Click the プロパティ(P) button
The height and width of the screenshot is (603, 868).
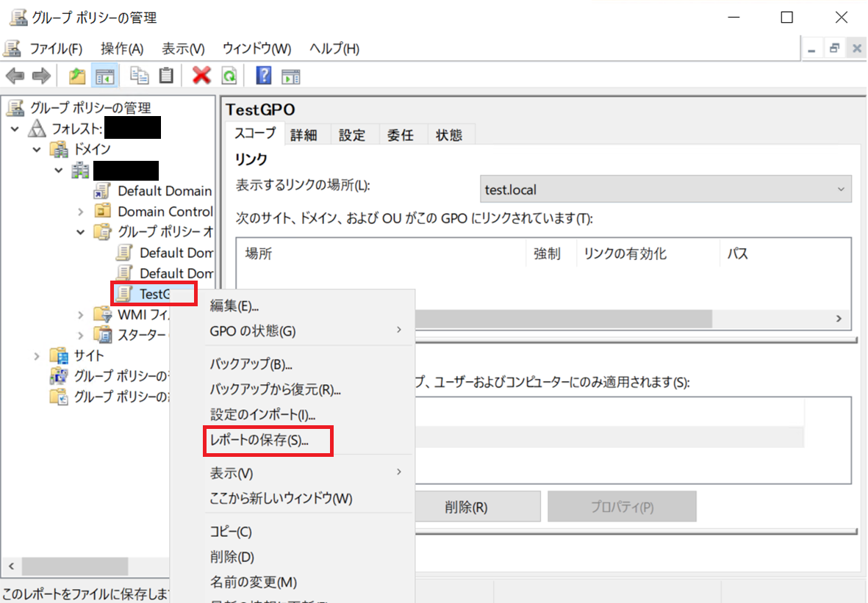623,507
